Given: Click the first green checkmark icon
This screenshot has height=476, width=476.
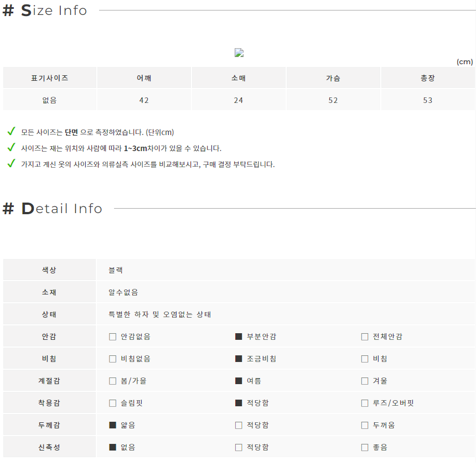Looking at the screenshot, I should (11, 131).
